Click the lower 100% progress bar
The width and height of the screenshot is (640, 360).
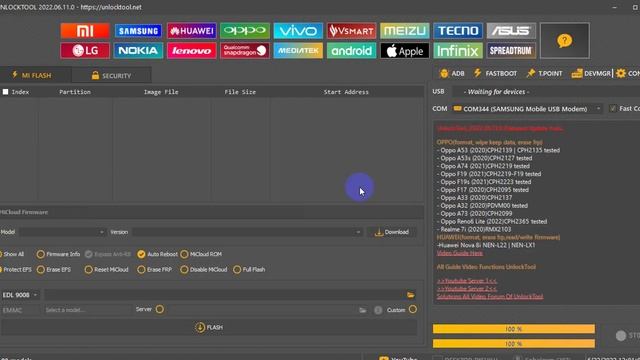(513, 344)
